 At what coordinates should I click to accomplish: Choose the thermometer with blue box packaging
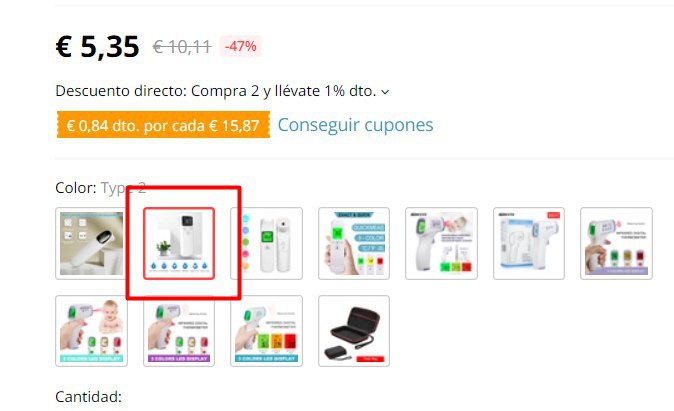[x=529, y=243]
